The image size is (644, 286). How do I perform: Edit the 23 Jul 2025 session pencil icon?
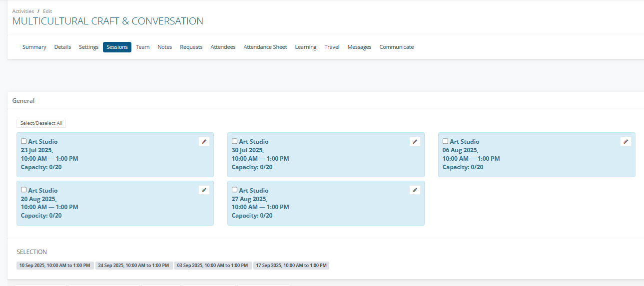[204, 142]
